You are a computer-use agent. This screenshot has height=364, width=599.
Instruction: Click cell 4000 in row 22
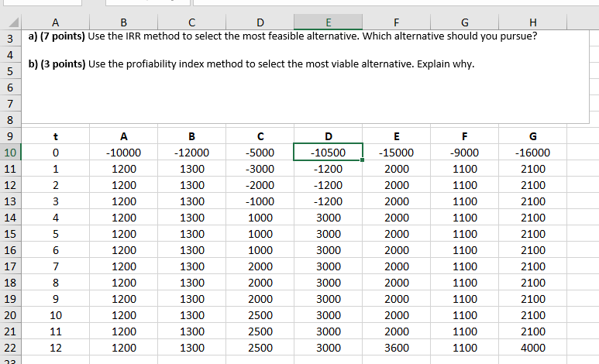pos(533,348)
